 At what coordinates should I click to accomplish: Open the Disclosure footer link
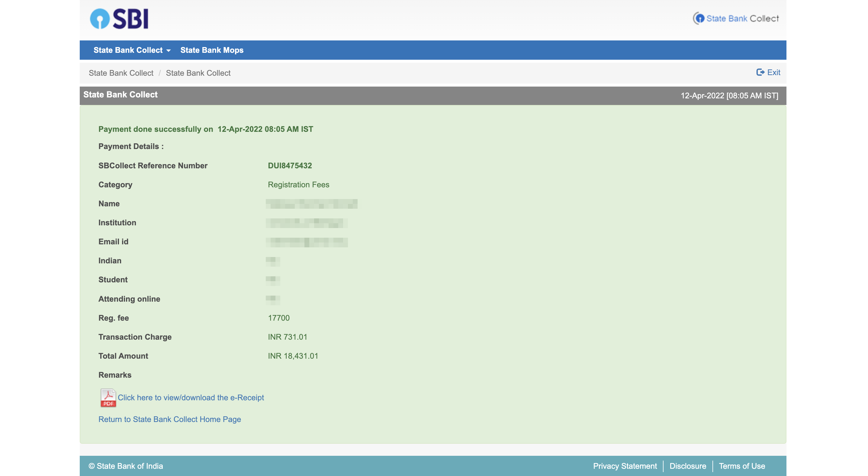tap(687, 466)
